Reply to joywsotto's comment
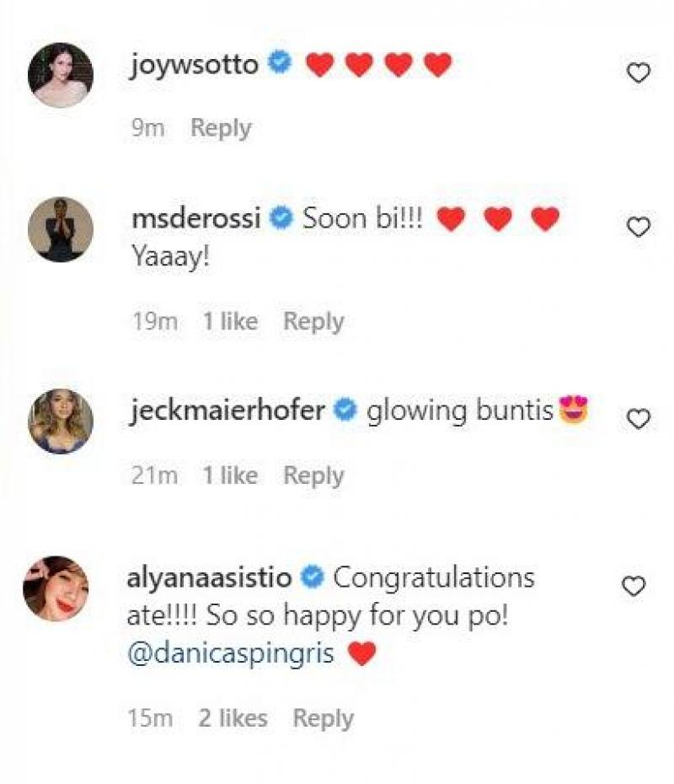This screenshot has width=674, height=784. [x=221, y=128]
